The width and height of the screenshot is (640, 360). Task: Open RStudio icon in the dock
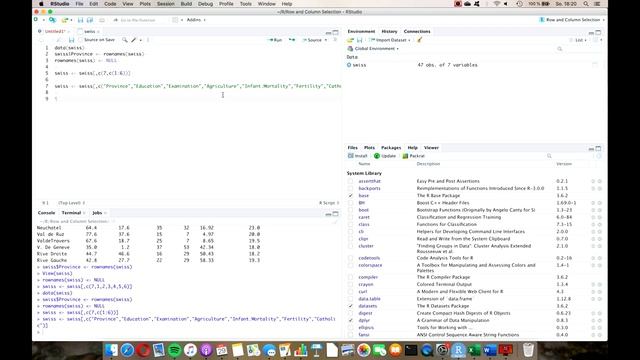tap(458, 350)
